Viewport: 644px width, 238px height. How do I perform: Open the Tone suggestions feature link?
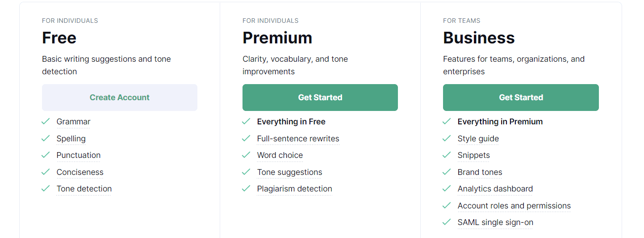[289, 172]
